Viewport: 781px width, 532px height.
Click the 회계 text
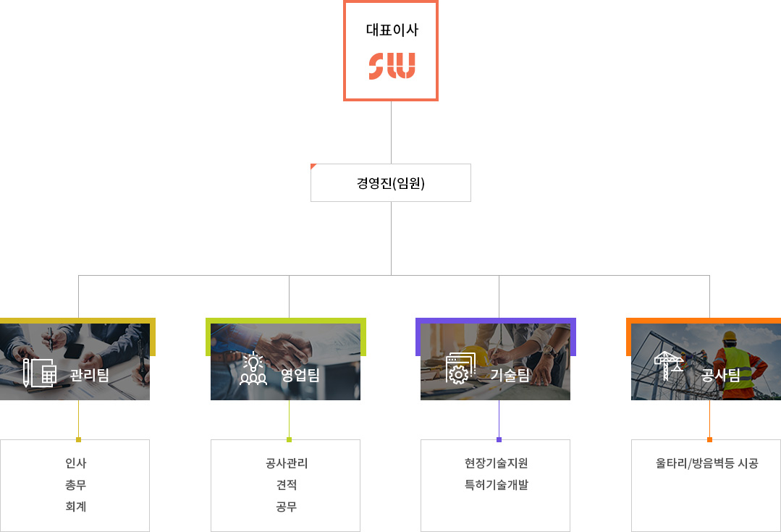pos(76,507)
